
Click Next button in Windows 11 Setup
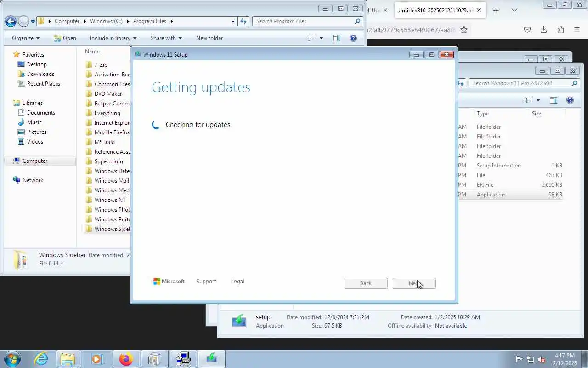coord(414,283)
